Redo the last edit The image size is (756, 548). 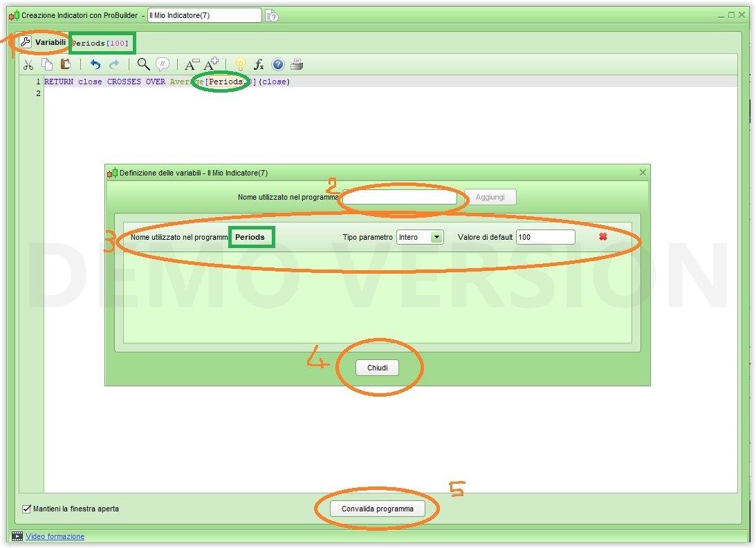tap(114, 64)
